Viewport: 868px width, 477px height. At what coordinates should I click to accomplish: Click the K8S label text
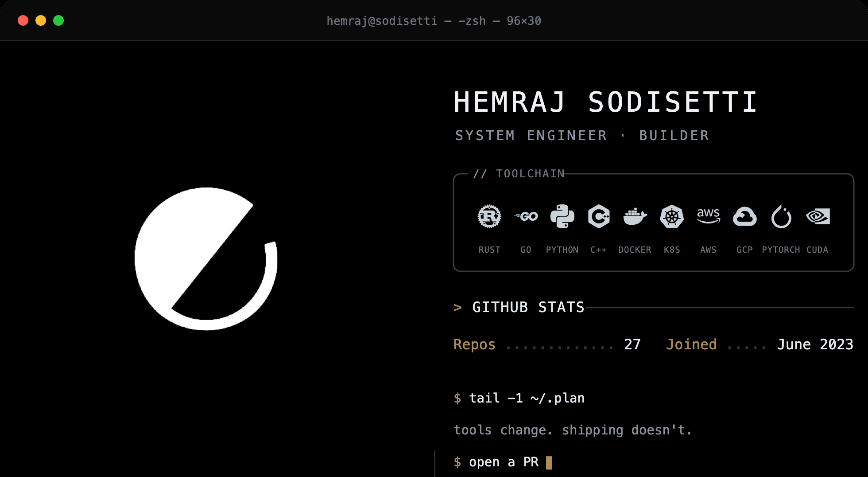tap(672, 250)
